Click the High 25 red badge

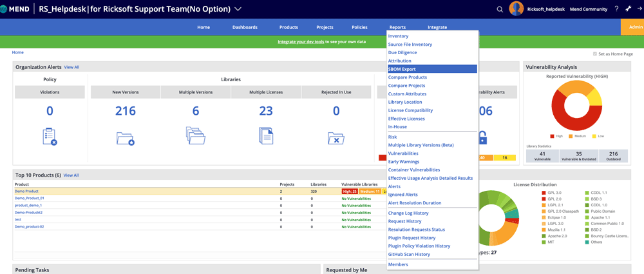tap(350, 191)
